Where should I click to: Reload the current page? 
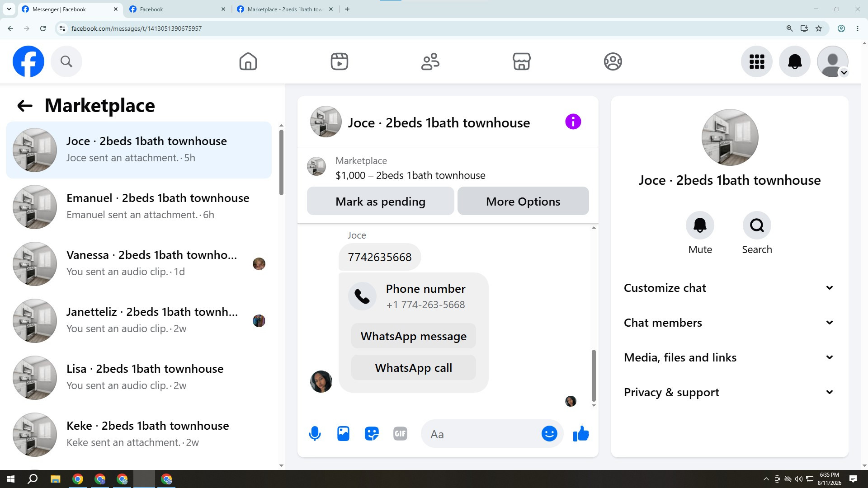[x=43, y=28]
